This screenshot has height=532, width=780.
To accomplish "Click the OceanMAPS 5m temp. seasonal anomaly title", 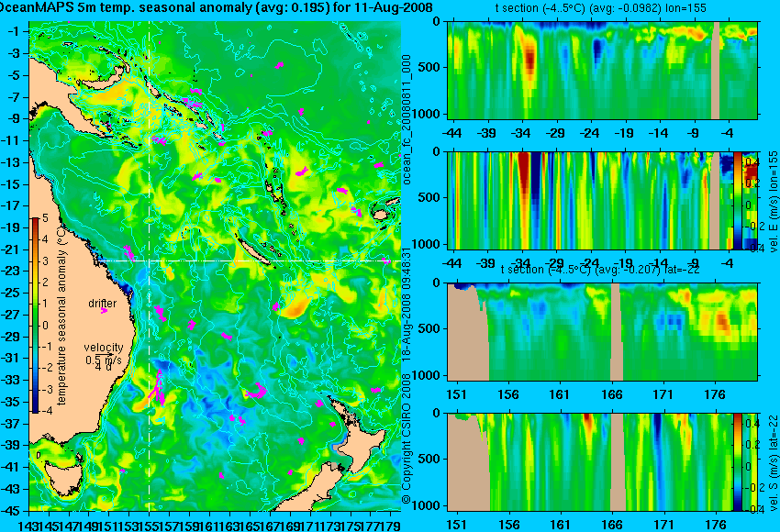I will tap(216, 7).
